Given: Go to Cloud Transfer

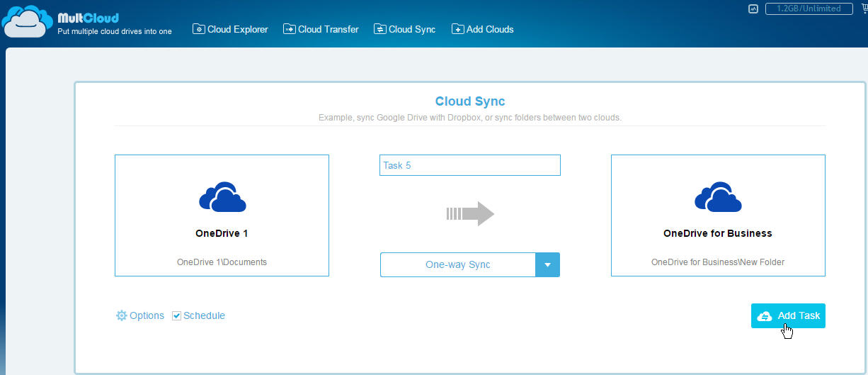Looking at the screenshot, I should 321,29.
